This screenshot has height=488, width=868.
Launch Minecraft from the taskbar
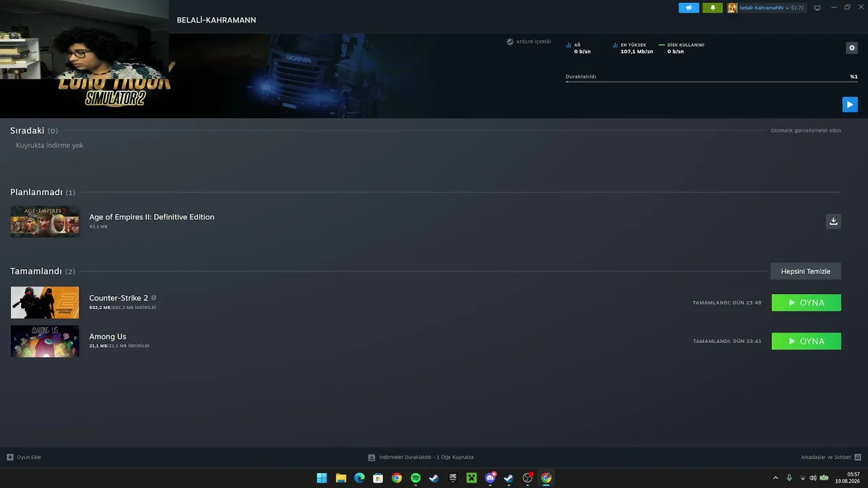(471, 478)
